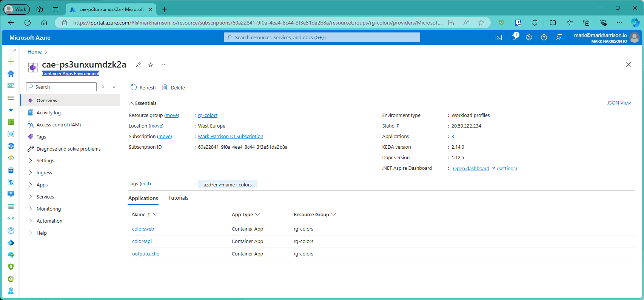
Task: Click the Help question mark icon
Action: [544, 37]
